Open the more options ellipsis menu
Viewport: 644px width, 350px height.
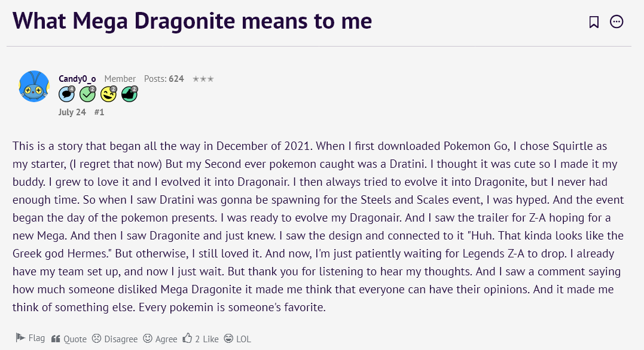coord(616,22)
